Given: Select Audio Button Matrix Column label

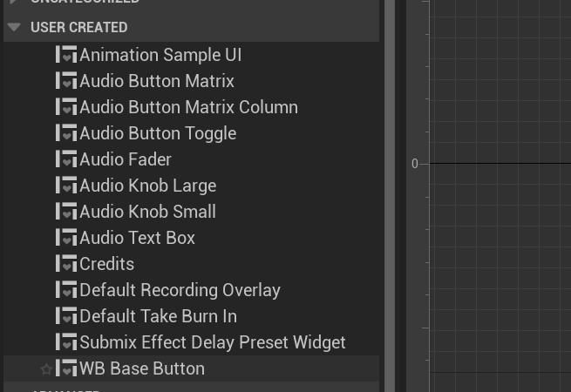Looking at the screenshot, I should (x=188, y=107).
